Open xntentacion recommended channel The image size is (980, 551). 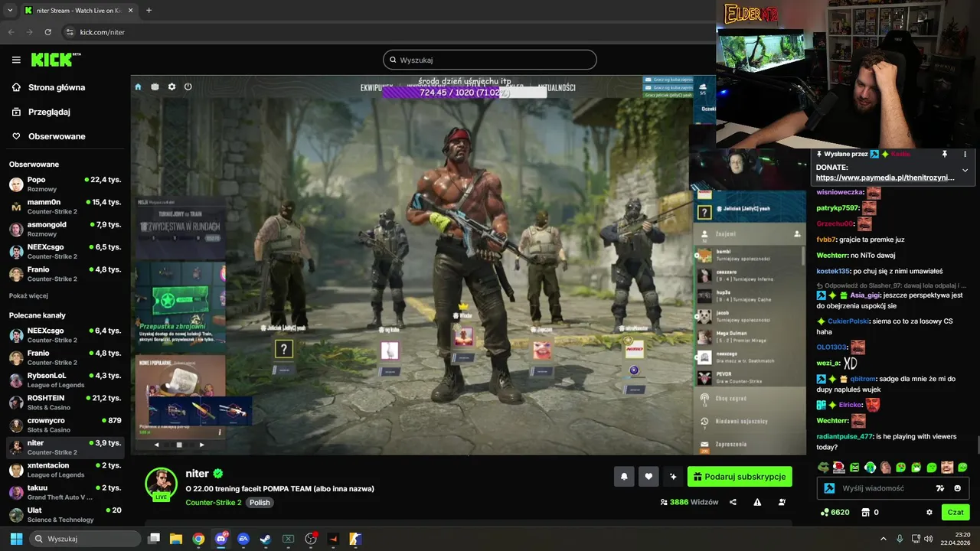click(65, 469)
